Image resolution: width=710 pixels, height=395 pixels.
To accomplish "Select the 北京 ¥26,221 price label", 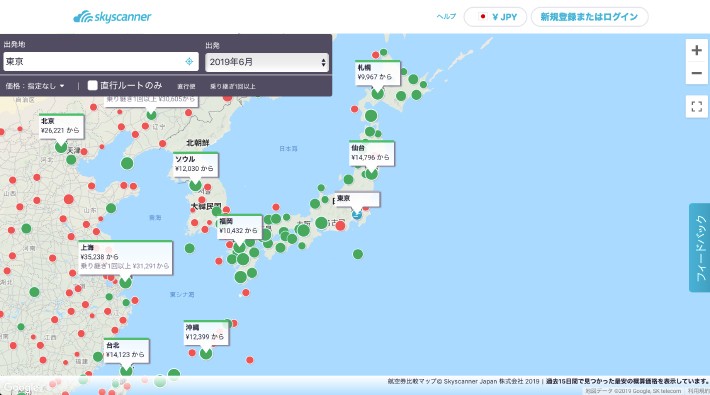I will coord(61,126).
